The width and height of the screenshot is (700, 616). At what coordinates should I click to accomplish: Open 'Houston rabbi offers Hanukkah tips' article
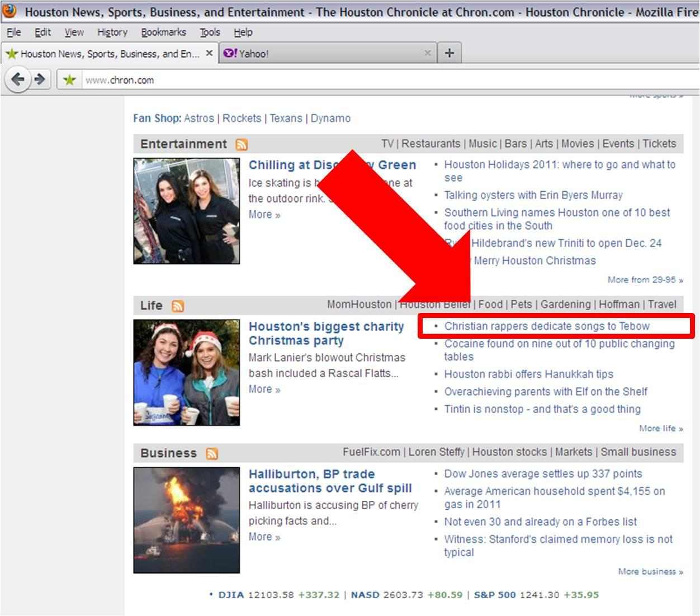[x=528, y=375]
